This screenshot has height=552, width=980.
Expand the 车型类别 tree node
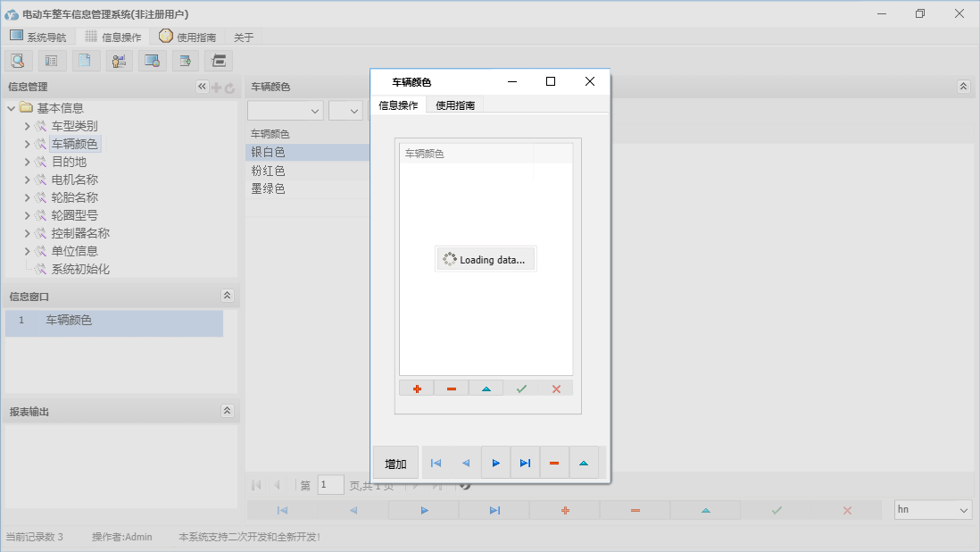coord(28,125)
